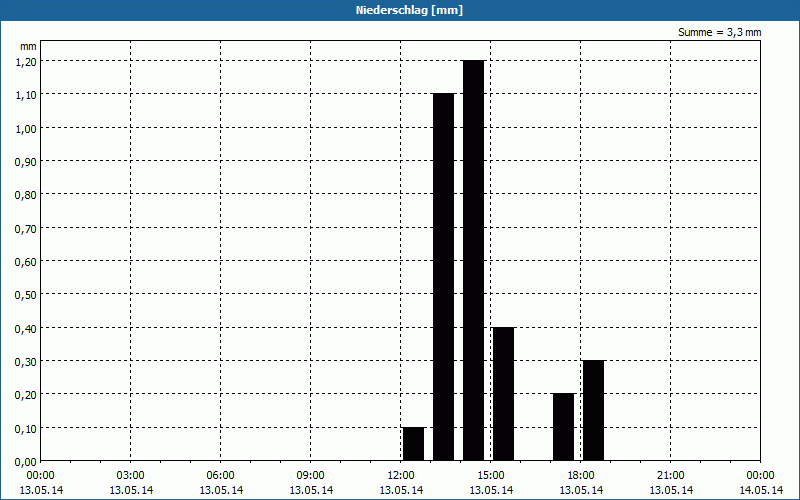
Task: Click the tallest bar reaching 1,20 mm
Action: [x=473, y=260]
